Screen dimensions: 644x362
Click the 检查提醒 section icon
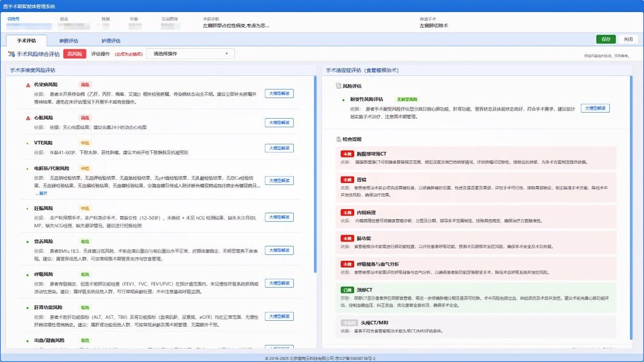(x=339, y=139)
